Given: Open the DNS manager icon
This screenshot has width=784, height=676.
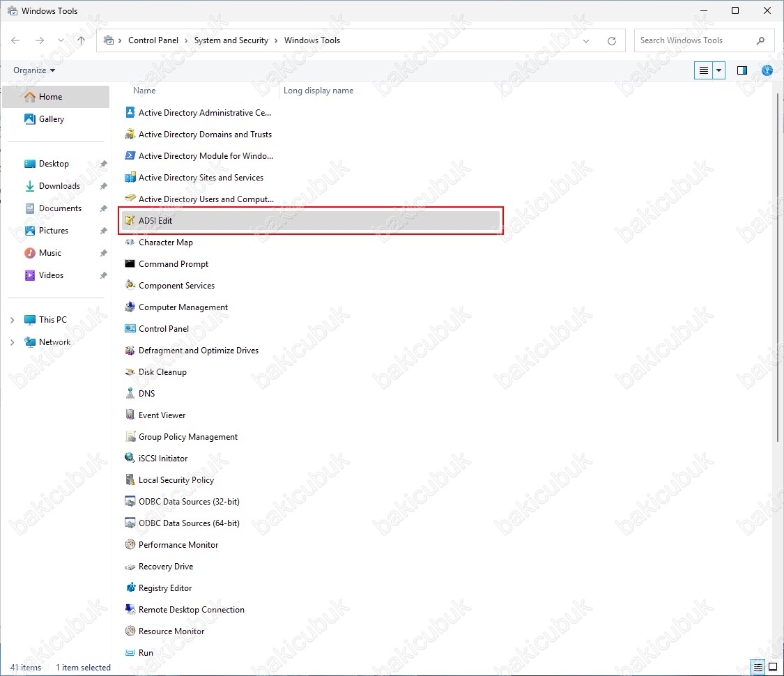Looking at the screenshot, I should pos(130,394).
